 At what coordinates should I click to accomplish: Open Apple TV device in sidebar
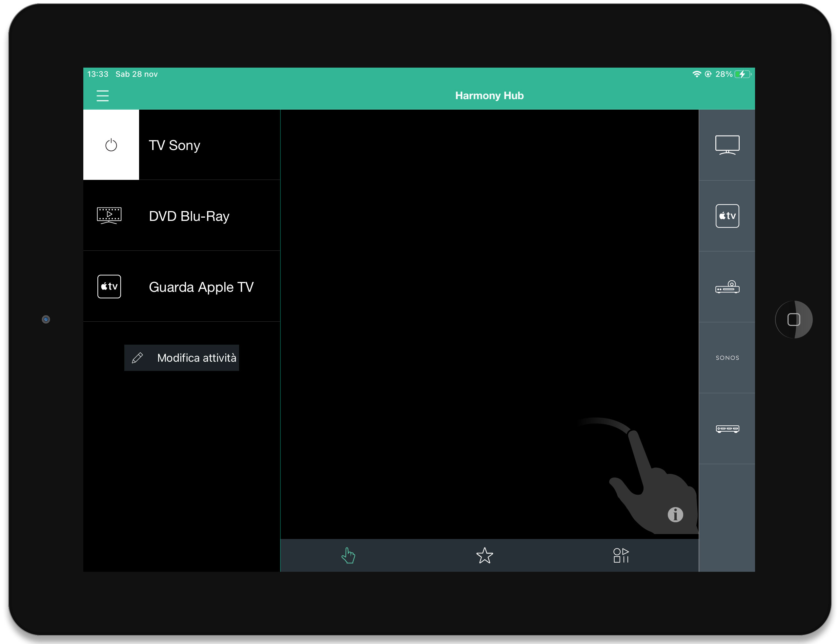[727, 216]
